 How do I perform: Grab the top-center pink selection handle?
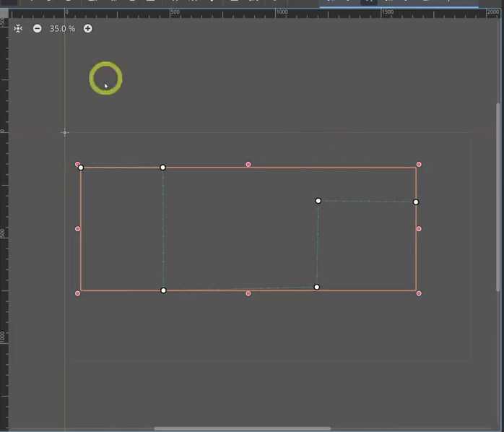tap(248, 165)
